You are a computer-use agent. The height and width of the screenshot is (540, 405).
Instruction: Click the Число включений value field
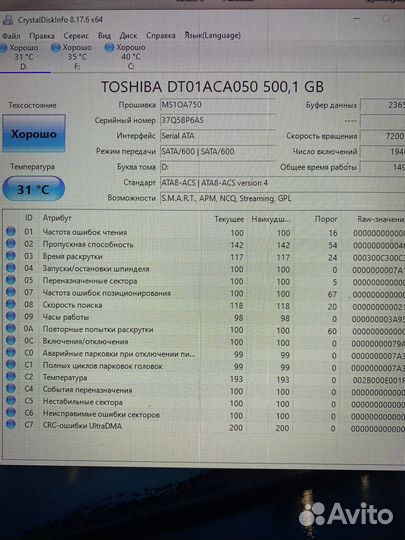click(383, 152)
